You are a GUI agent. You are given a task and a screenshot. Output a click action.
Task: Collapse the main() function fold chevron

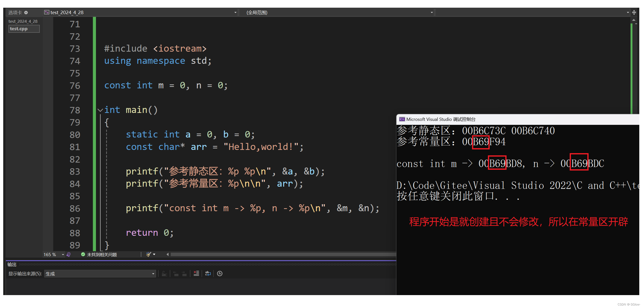100,110
